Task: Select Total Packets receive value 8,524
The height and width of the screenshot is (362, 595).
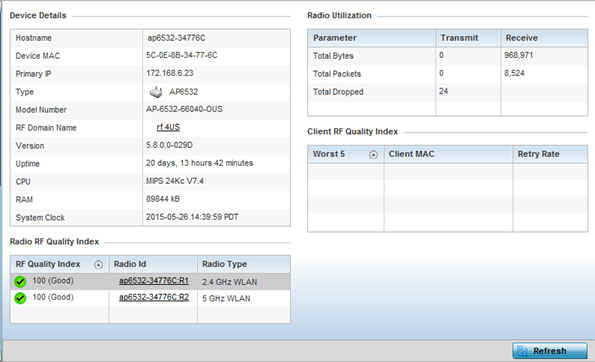Action: pyautogui.click(x=514, y=73)
